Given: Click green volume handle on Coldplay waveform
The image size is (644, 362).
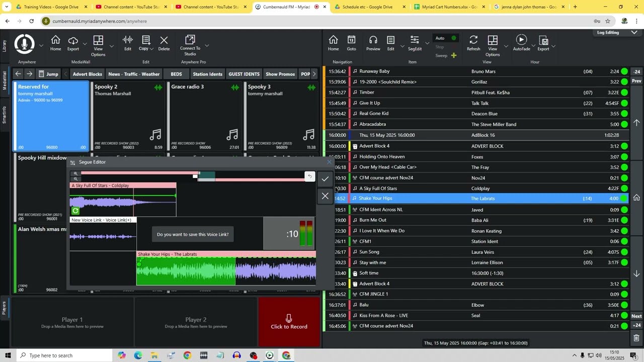Looking at the screenshot, I should 176,196.
